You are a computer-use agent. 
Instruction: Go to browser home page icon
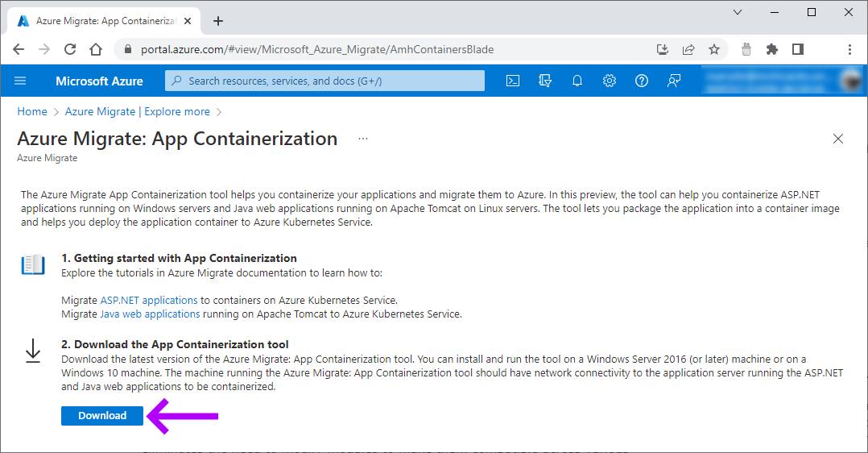(96, 49)
